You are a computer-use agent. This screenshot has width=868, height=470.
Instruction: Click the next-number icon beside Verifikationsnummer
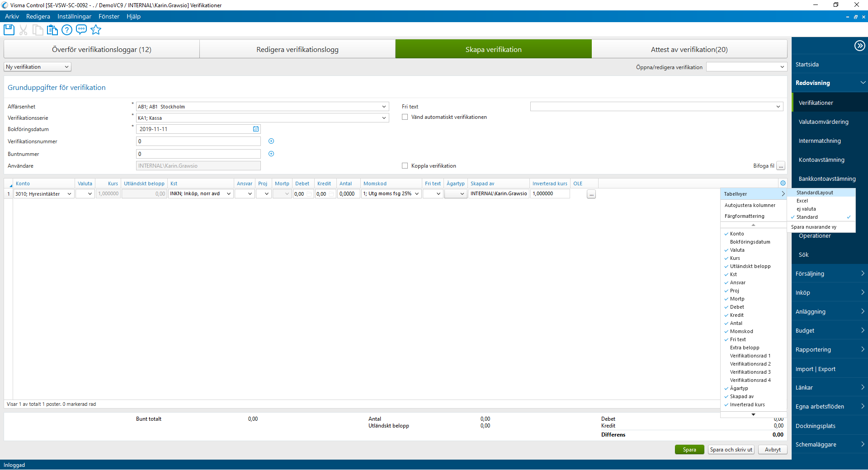[271, 141]
